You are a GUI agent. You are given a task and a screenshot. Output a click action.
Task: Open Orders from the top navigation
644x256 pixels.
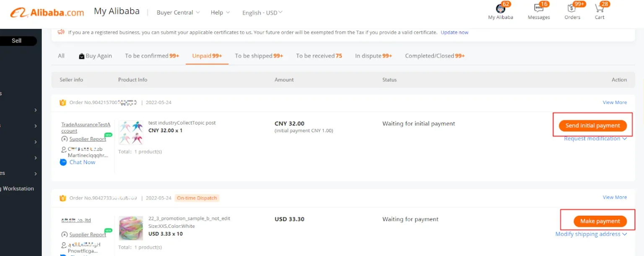coord(572,10)
